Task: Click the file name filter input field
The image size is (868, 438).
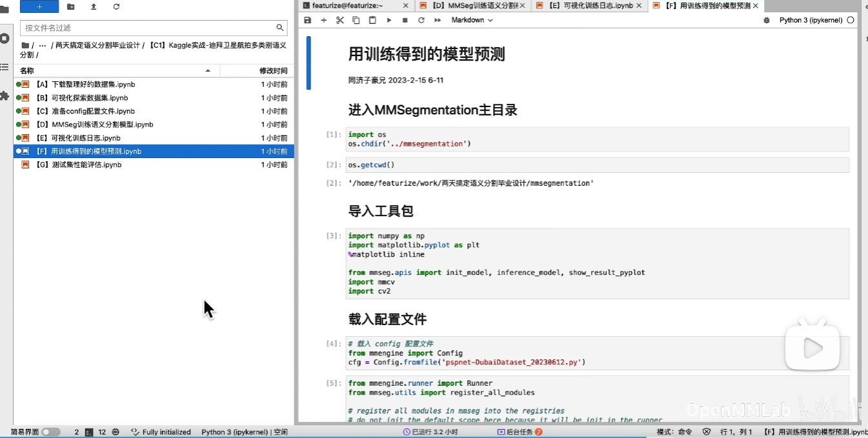Action: [148, 28]
